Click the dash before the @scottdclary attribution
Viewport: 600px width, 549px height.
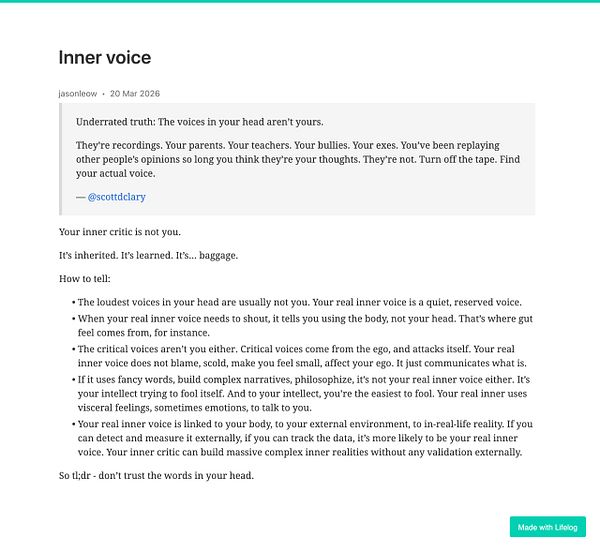pos(80,197)
